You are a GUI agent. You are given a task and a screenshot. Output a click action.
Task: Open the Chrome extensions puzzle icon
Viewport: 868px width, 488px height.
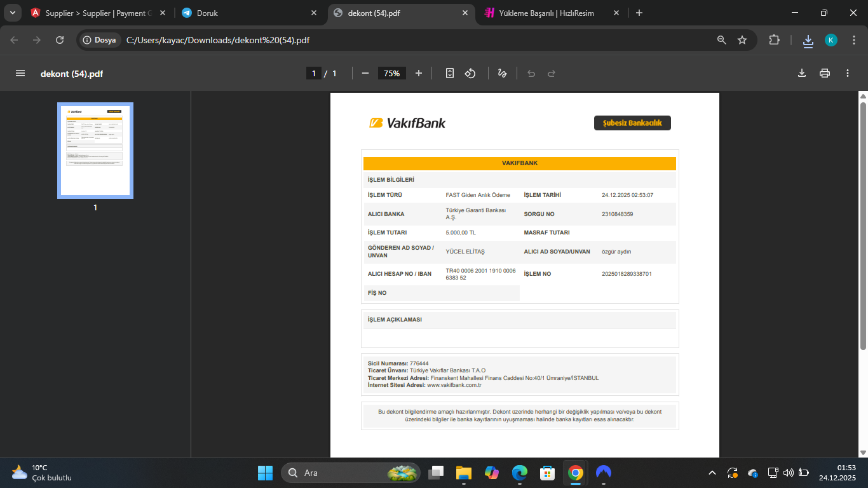[x=774, y=40]
